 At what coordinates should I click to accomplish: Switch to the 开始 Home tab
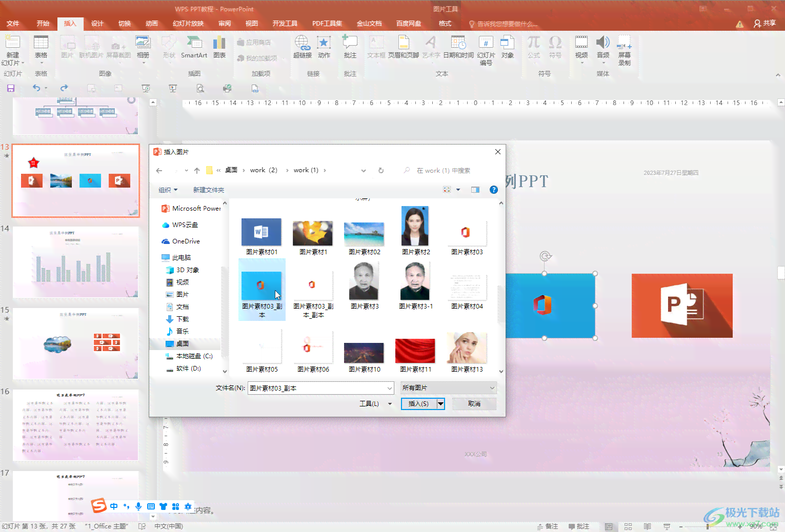43,24
